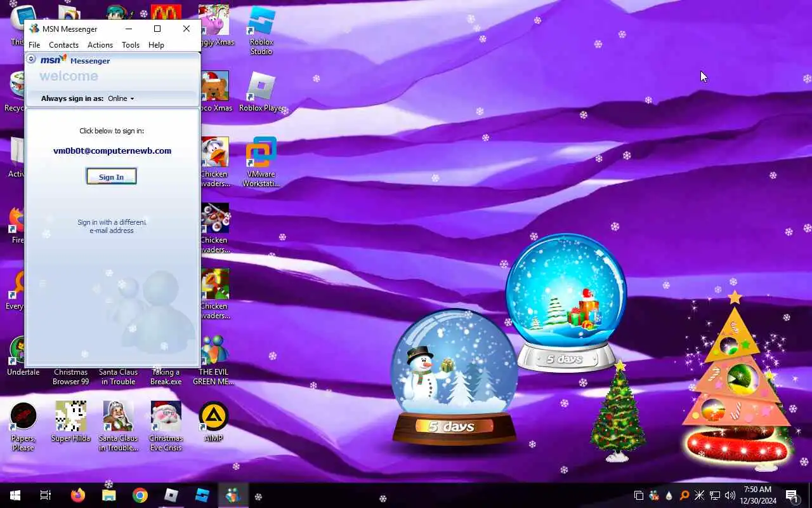Open network status from the system tray

click(715, 495)
